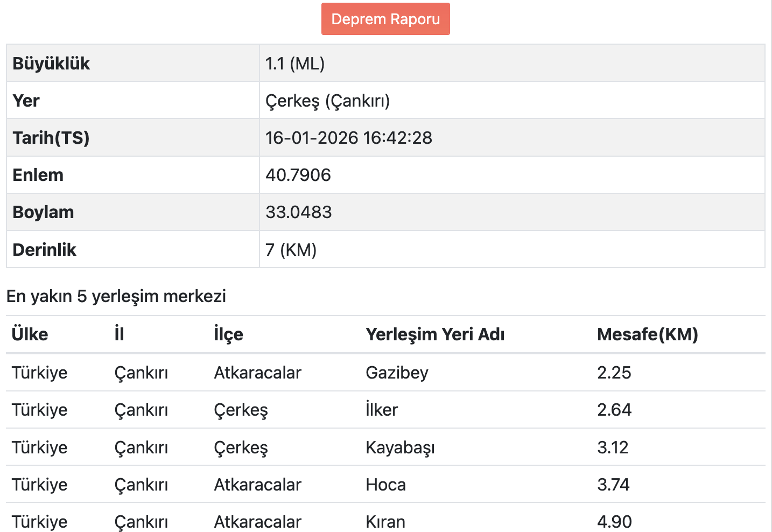Click the Ülke column header
The height and width of the screenshot is (532, 772).
(30, 334)
